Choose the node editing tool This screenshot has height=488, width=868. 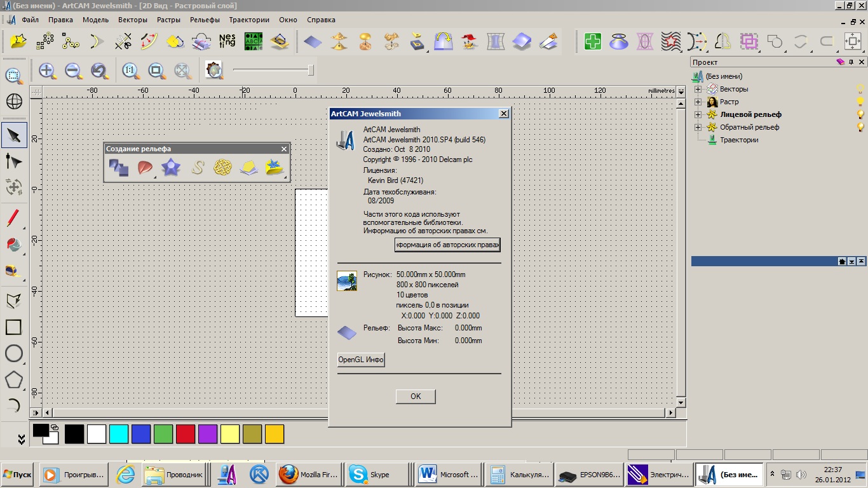pyautogui.click(x=14, y=161)
